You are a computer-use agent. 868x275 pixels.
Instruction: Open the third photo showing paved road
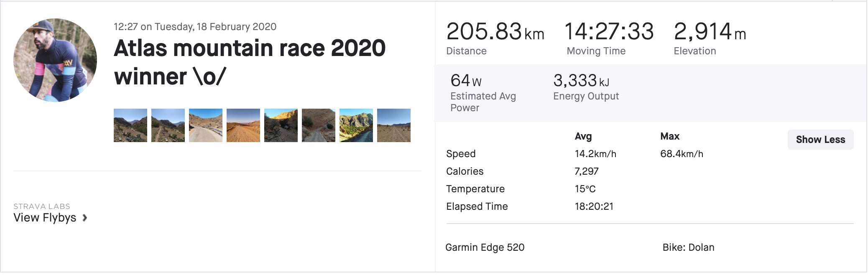206,125
